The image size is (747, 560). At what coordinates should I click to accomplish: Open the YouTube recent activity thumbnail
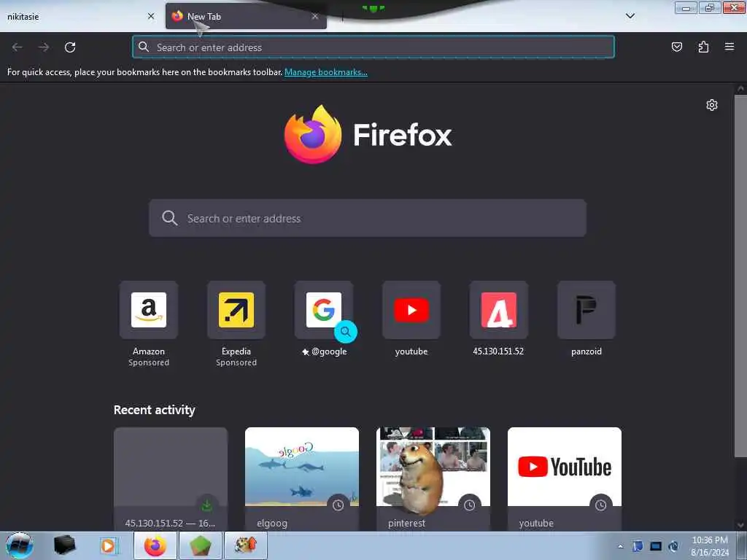[x=565, y=467]
